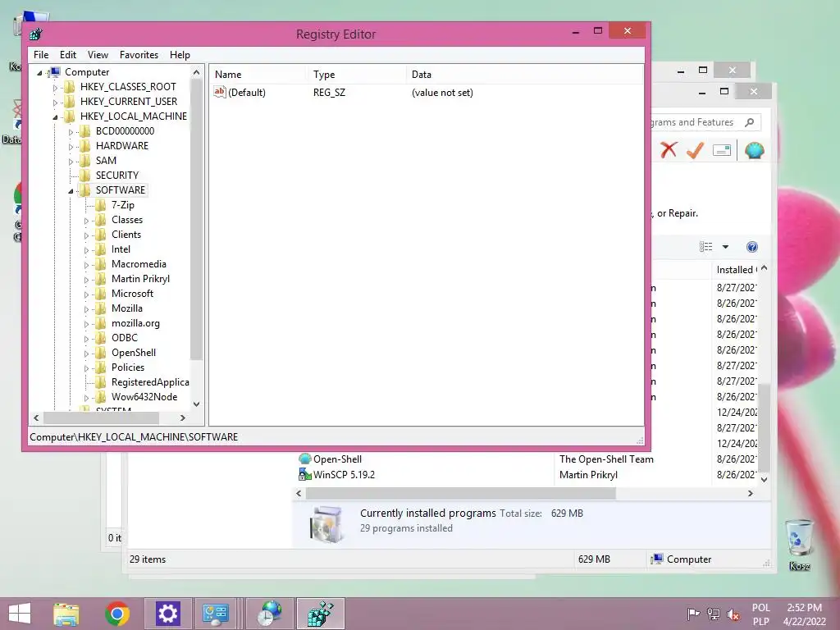
Task: Click the change view icon in Programs window
Action: [x=706, y=247]
